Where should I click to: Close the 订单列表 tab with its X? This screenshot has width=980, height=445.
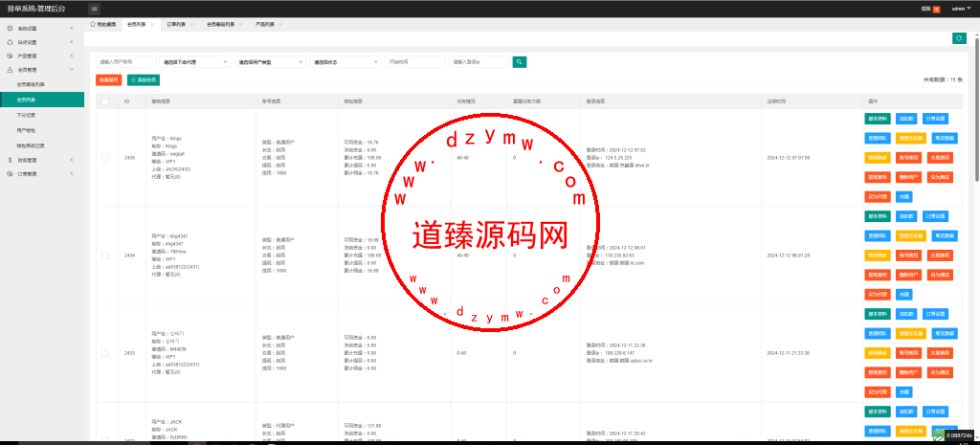click(x=191, y=24)
